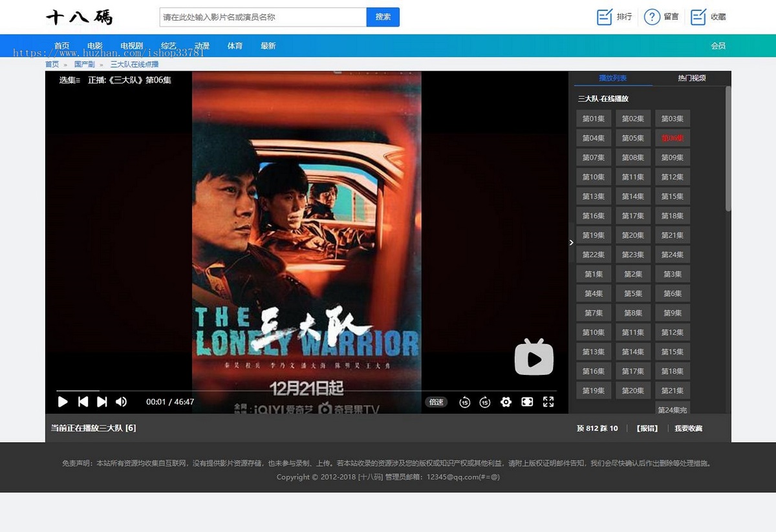Select episode 第5集
The width and height of the screenshot is (776, 532).
pyautogui.click(x=633, y=293)
